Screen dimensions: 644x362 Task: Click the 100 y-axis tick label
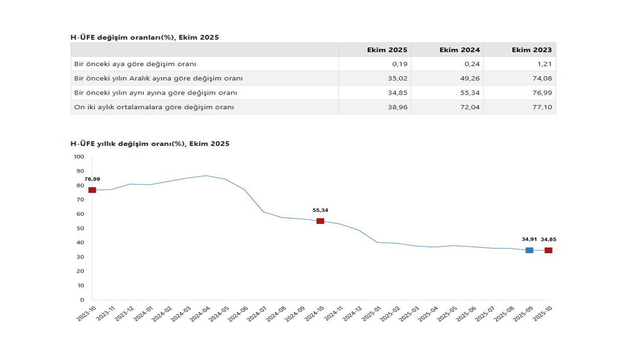tap(78, 157)
